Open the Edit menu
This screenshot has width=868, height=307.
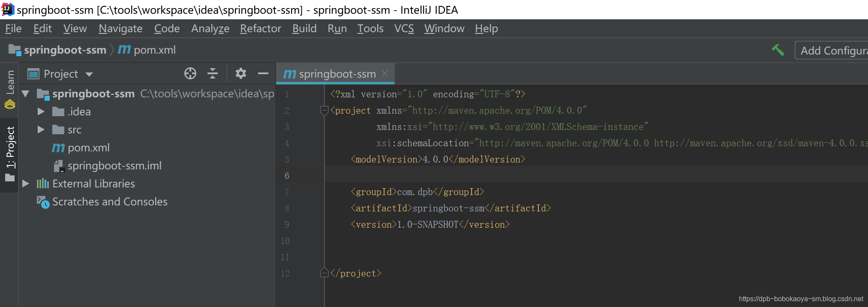[42, 29]
